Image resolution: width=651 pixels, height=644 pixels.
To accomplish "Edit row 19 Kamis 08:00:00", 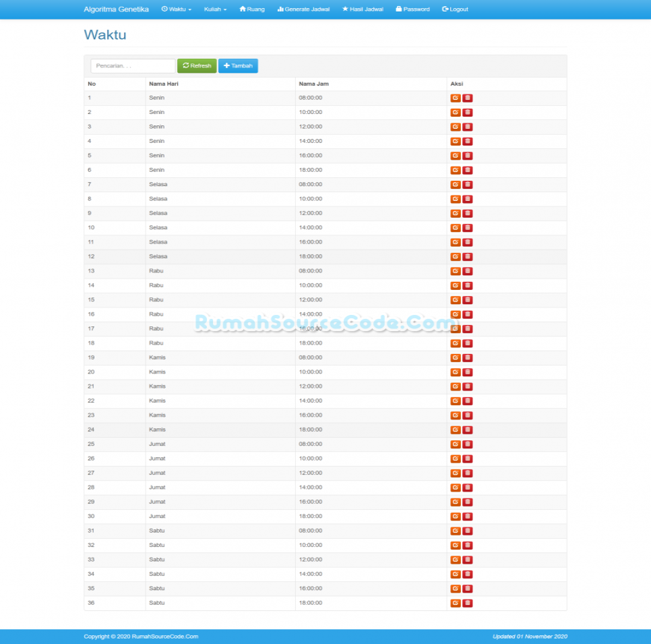I will point(456,357).
